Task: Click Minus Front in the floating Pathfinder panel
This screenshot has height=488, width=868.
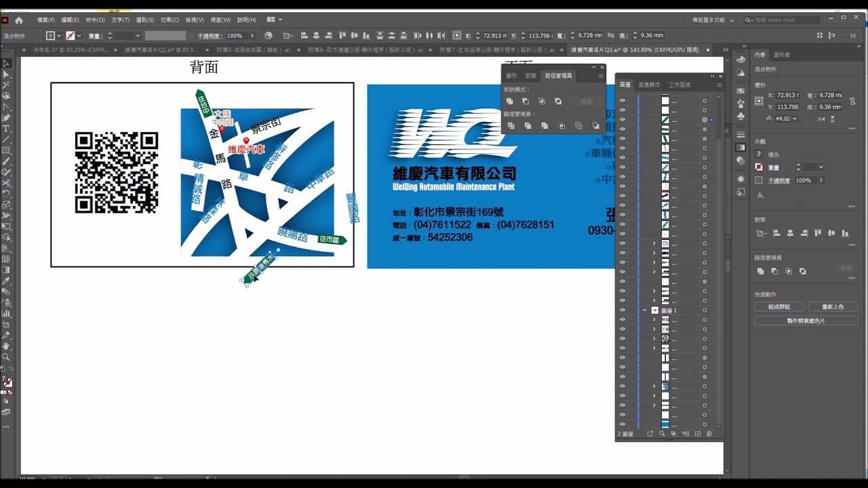Action: [x=526, y=101]
